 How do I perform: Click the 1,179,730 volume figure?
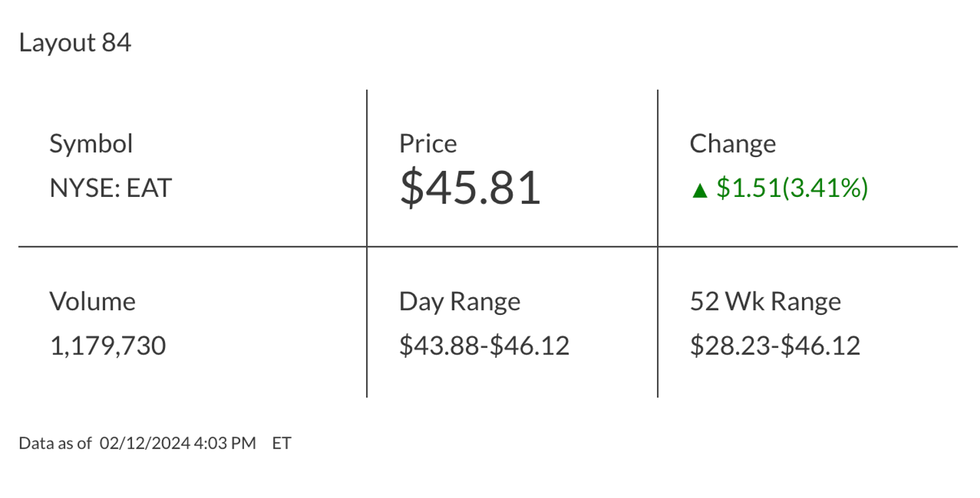click(108, 345)
